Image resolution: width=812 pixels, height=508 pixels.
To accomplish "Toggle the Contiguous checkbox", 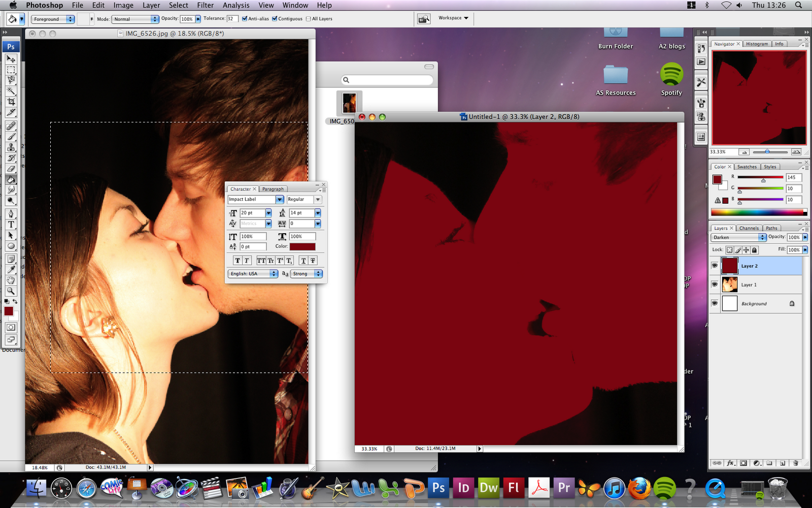I will point(275,19).
